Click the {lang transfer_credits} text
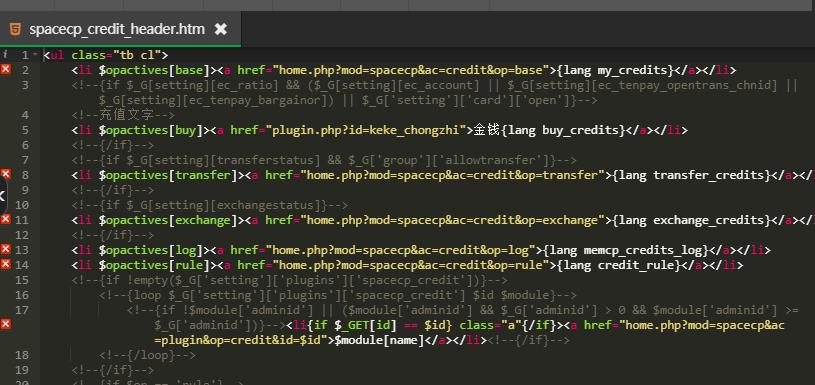 [x=691, y=175]
